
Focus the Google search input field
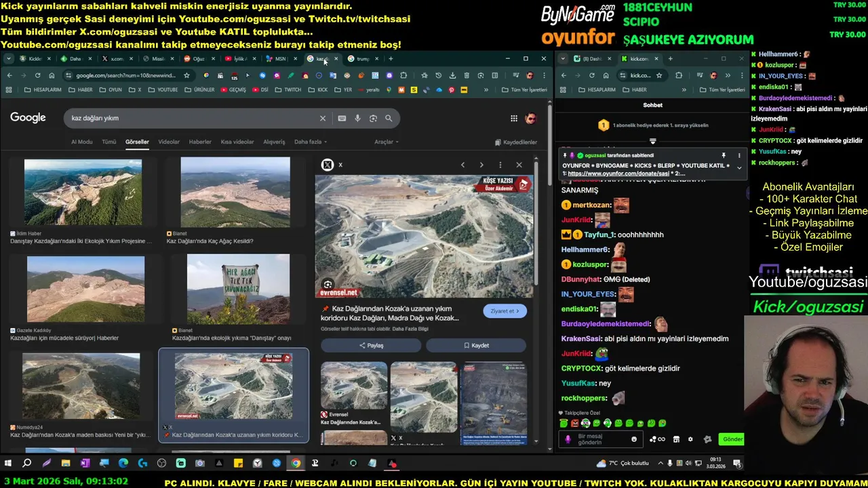193,118
